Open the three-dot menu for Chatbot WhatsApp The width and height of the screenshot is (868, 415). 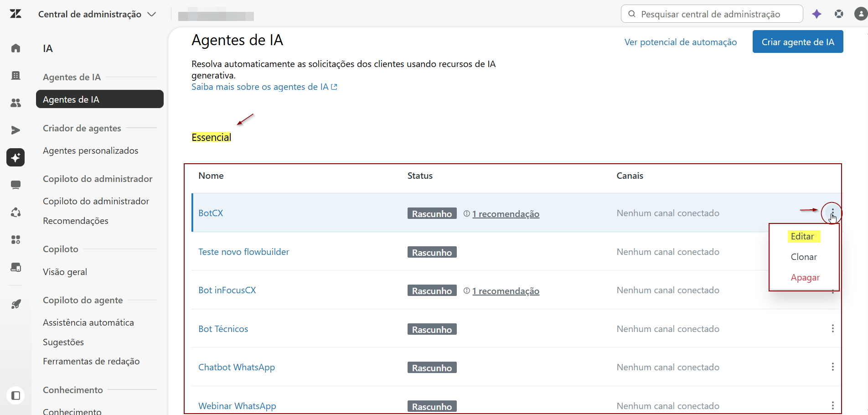pyautogui.click(x=832, y=367)
